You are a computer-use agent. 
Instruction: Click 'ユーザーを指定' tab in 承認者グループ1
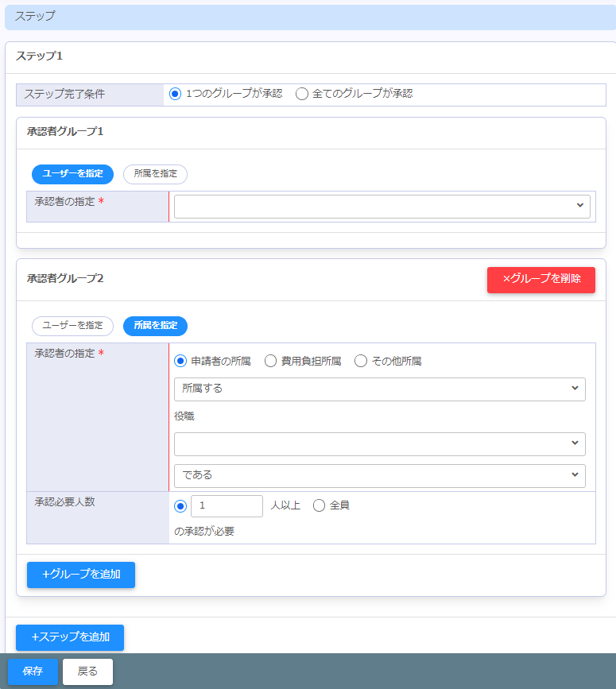(x=72, y=174)
